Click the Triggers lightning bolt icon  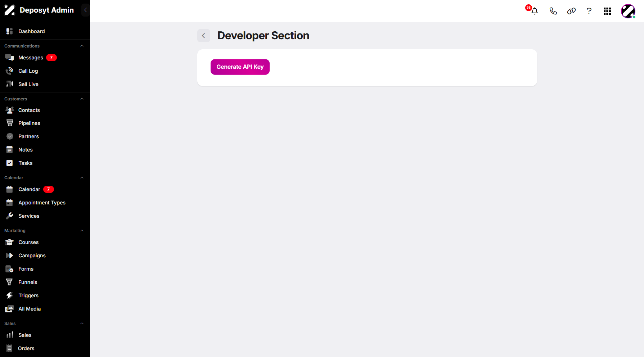pos(10,295)
